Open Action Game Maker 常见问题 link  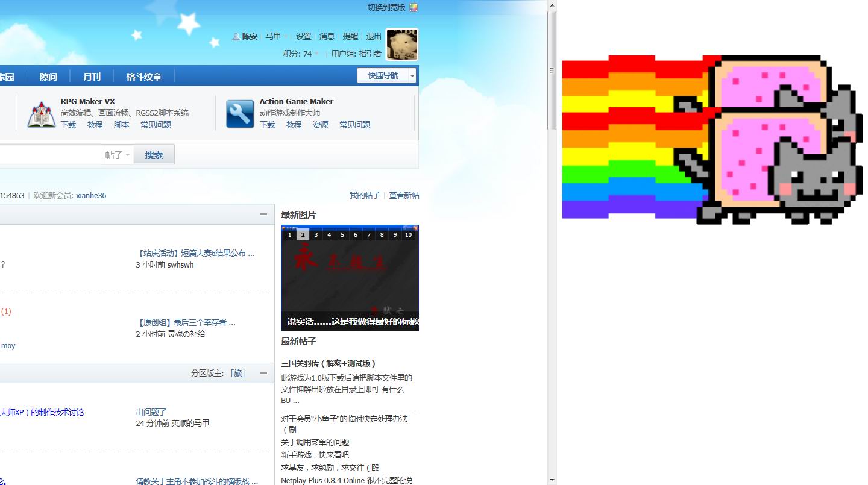[354, 125]
